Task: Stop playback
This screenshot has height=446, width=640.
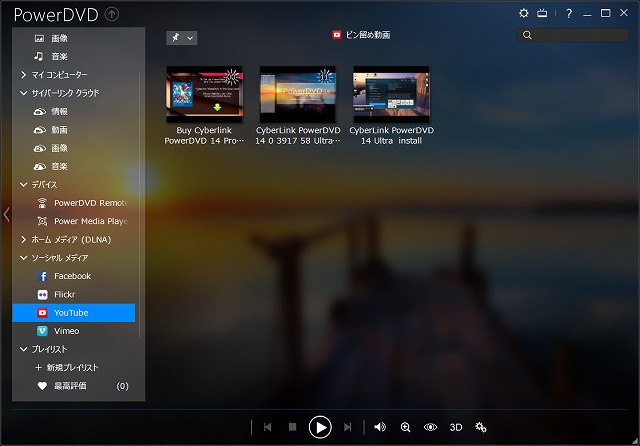Action: [292, 427]
